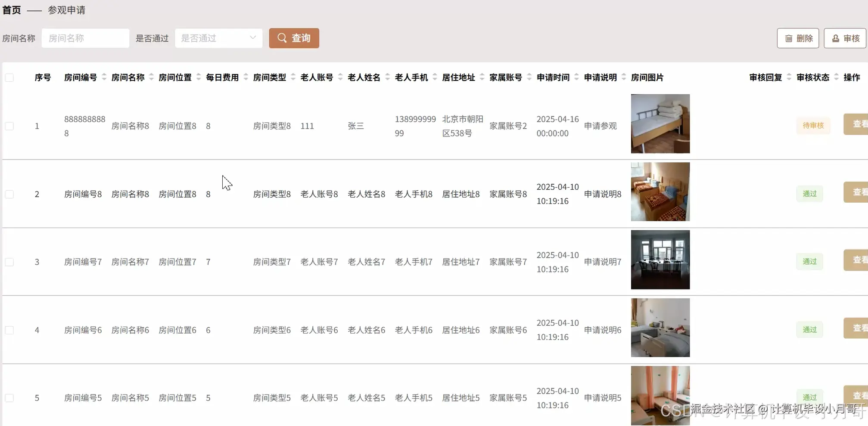Click the room image thumbnail in row 2
This screenshot has height=426, width=868.
click(x=660, y=192)
